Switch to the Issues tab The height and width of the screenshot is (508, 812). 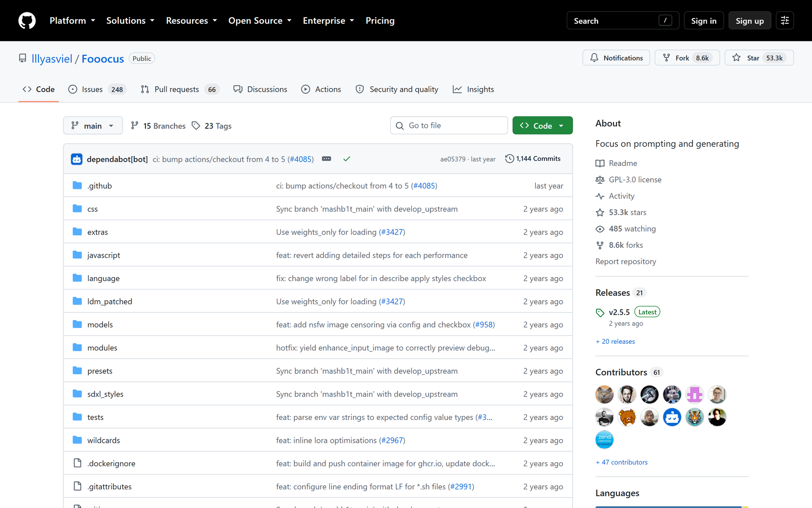pos(97,89)
